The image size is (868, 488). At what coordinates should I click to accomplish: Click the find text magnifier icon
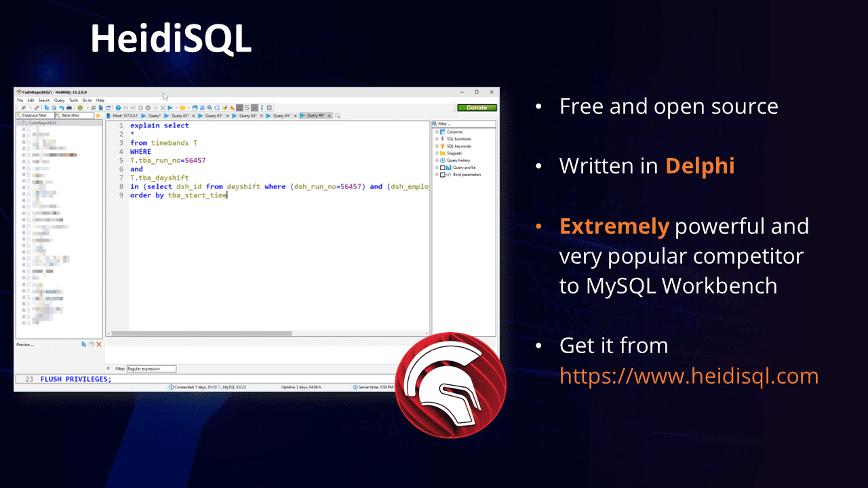[210, 108]
